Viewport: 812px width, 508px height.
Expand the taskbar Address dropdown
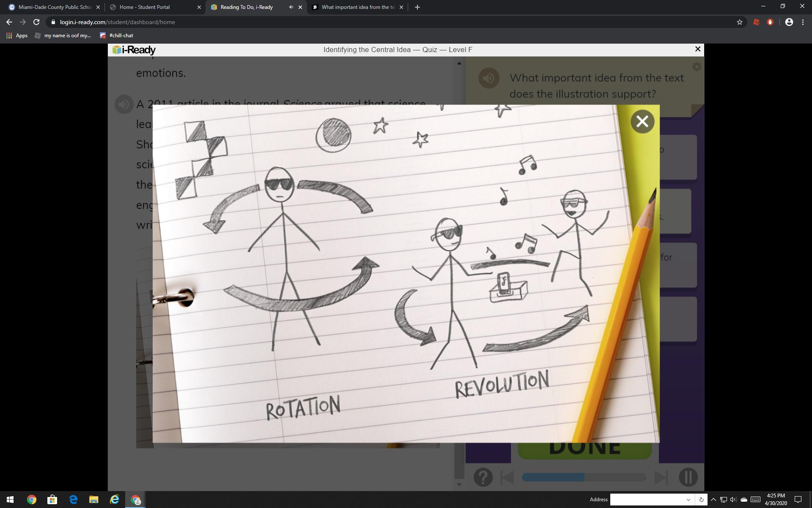coord(688,500)
